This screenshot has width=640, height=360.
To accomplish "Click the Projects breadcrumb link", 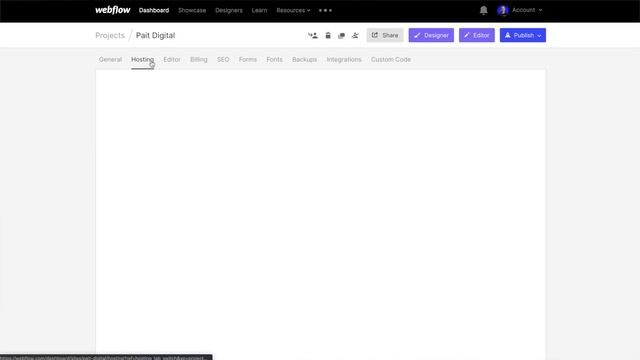I will point(110,36).
